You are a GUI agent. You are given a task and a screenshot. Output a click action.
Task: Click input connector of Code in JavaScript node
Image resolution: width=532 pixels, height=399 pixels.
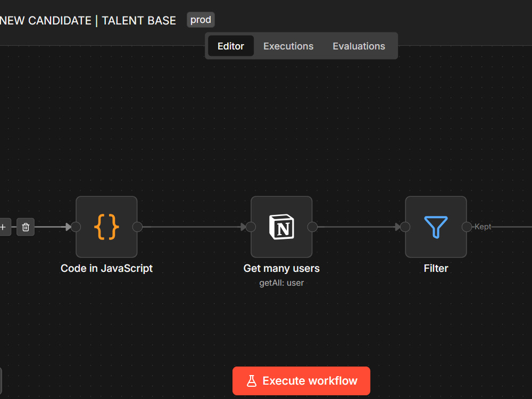[x=76, y=227]
